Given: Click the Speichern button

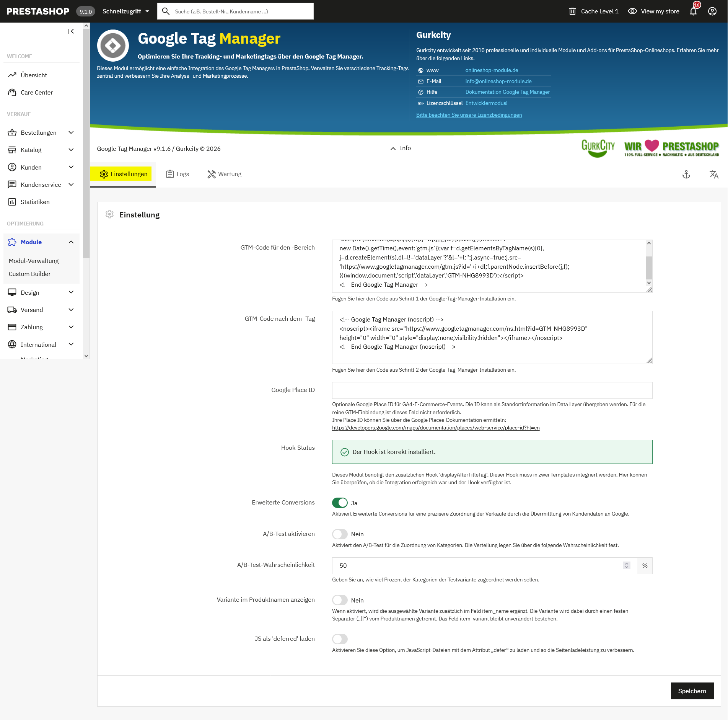Looking at the screenshot, I should (x=692, y=691).
